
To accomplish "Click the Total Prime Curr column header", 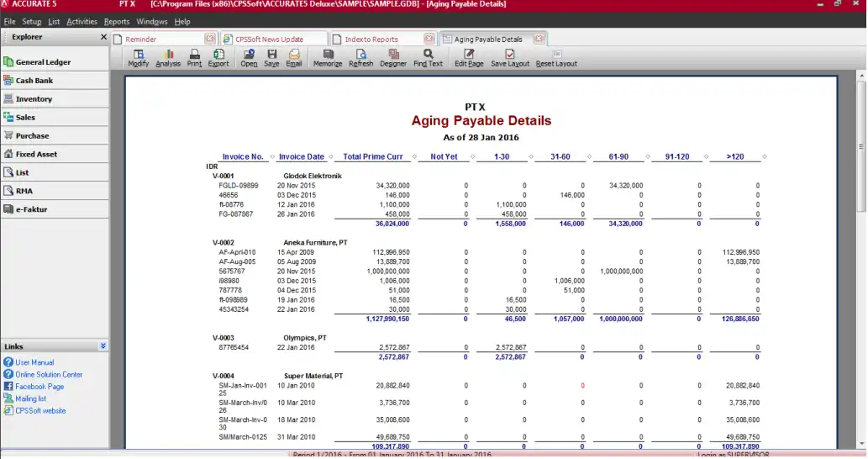I will point(372,156).
